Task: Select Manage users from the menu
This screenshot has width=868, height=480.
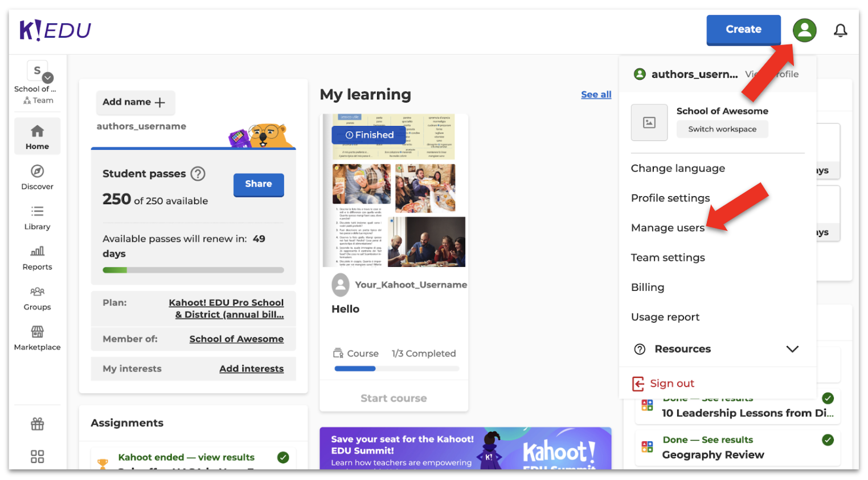Action: 667,227
